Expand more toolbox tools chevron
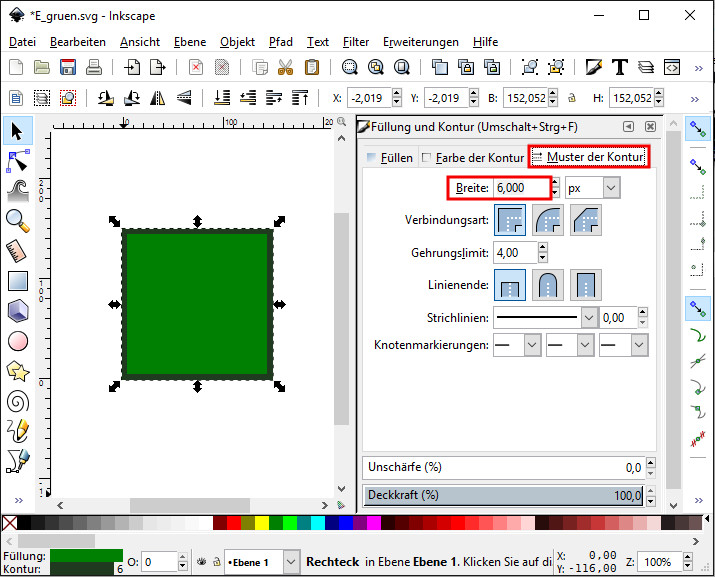This screenshot has width=715, height=577. [x=19, y=500]
